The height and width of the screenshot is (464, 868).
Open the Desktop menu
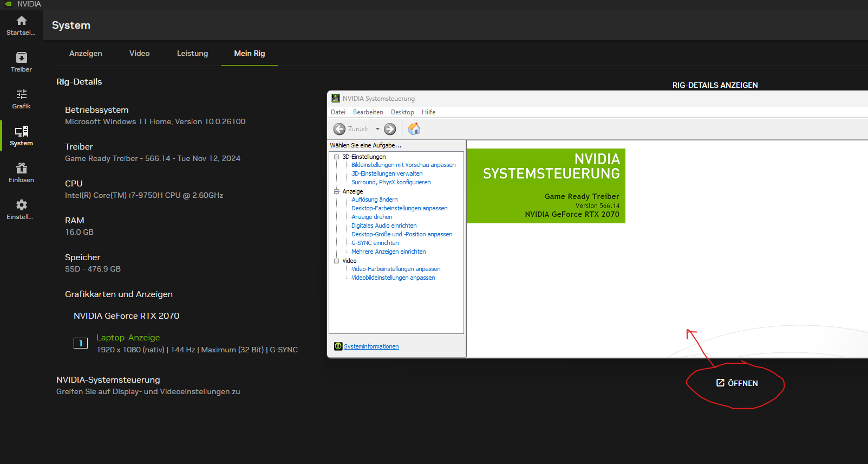(x=402, y=112)
